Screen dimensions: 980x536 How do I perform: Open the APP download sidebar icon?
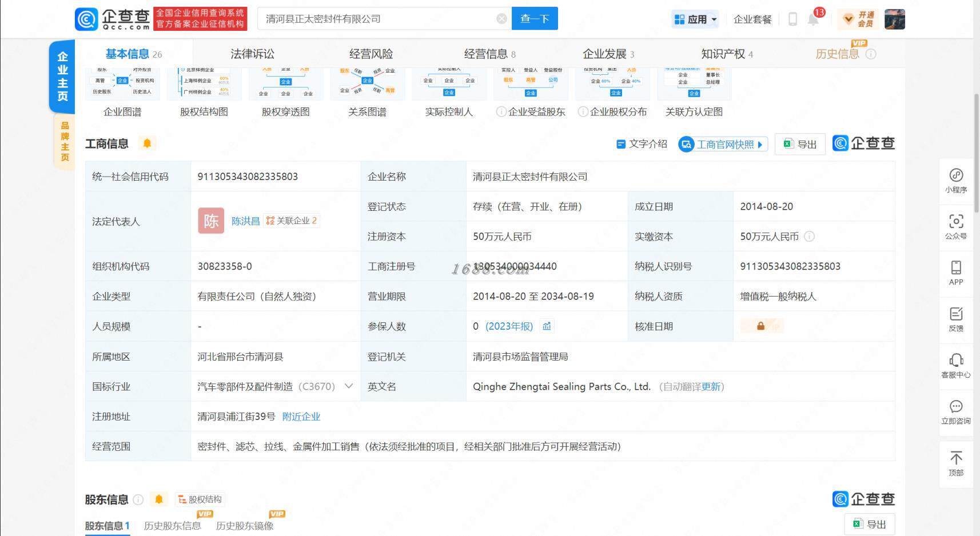956,273
